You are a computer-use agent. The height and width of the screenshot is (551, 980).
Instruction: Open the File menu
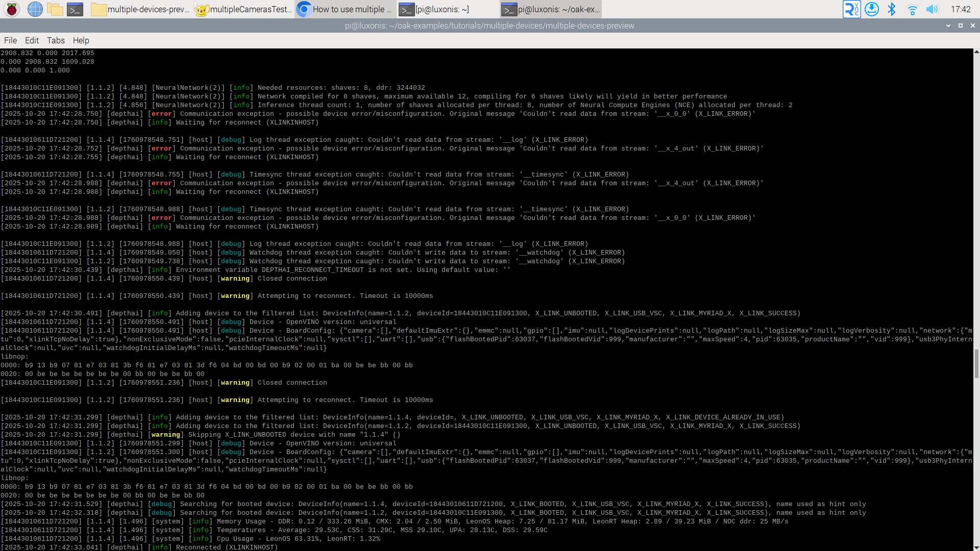(10, 40)
